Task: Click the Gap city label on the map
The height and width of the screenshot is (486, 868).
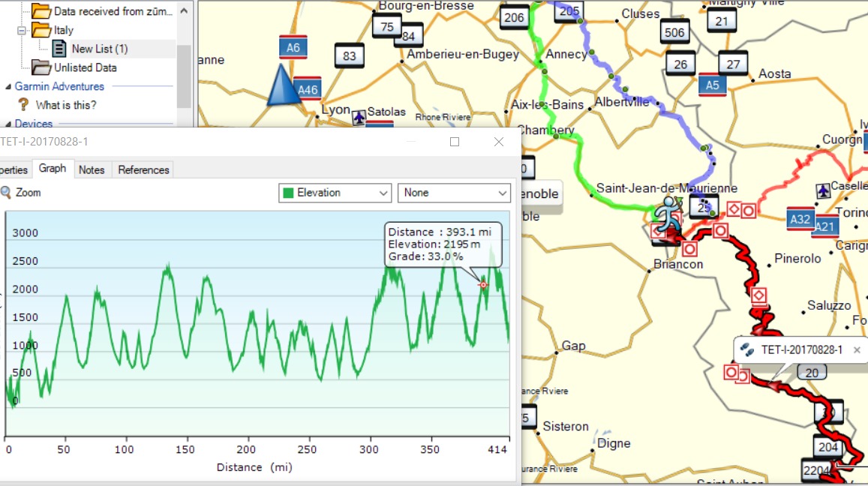Action: tap(573, 346)
